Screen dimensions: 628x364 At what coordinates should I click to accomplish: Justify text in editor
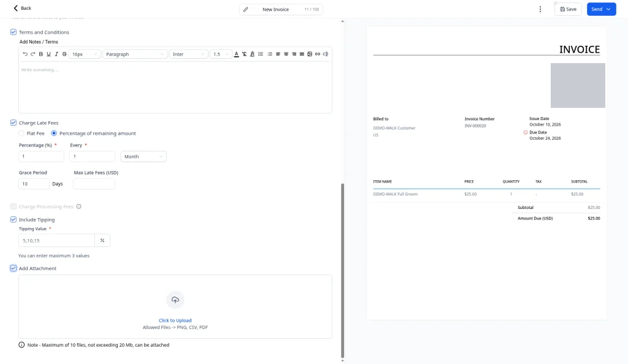click(302, 54)
